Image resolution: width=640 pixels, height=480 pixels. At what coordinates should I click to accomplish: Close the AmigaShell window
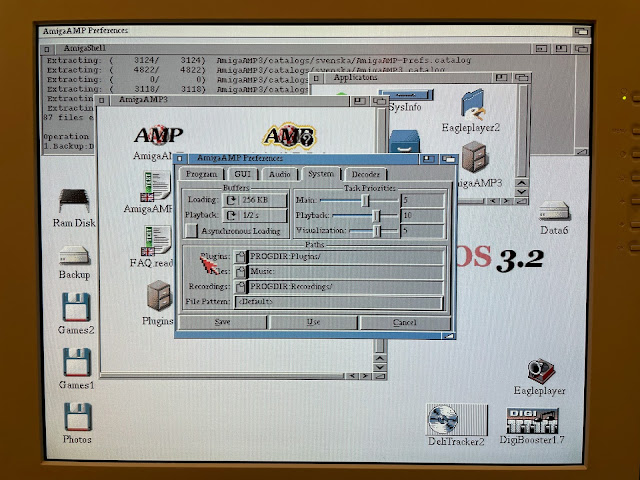click(47, 49)
